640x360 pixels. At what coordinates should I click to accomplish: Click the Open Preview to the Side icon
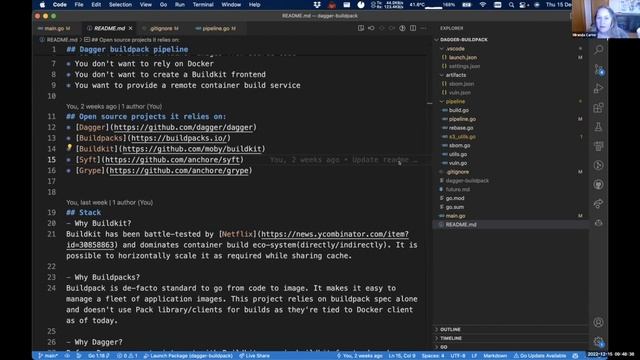[361, 28]
